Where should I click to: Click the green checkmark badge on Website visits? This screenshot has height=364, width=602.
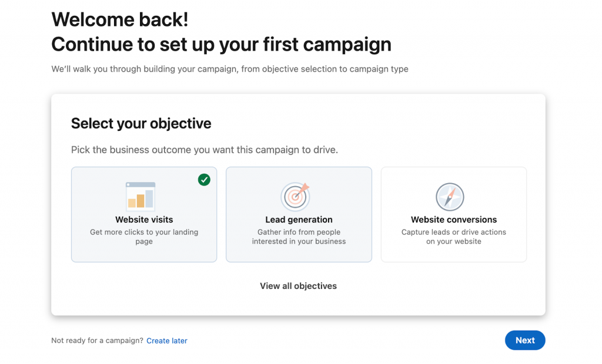point(204,180)
